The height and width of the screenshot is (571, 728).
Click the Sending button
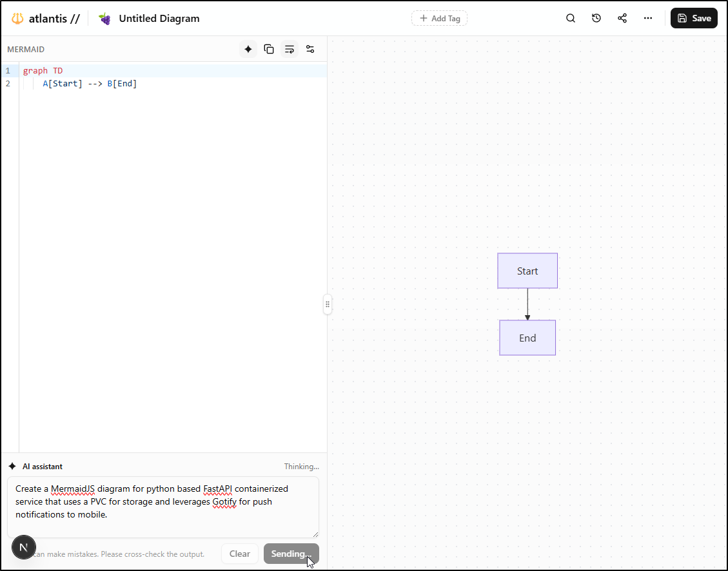click(x=291, y=554)
